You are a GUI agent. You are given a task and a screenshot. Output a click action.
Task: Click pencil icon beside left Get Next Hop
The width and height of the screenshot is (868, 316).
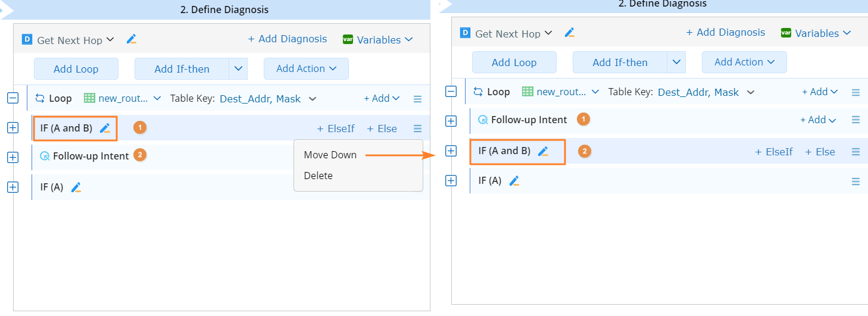132,39
